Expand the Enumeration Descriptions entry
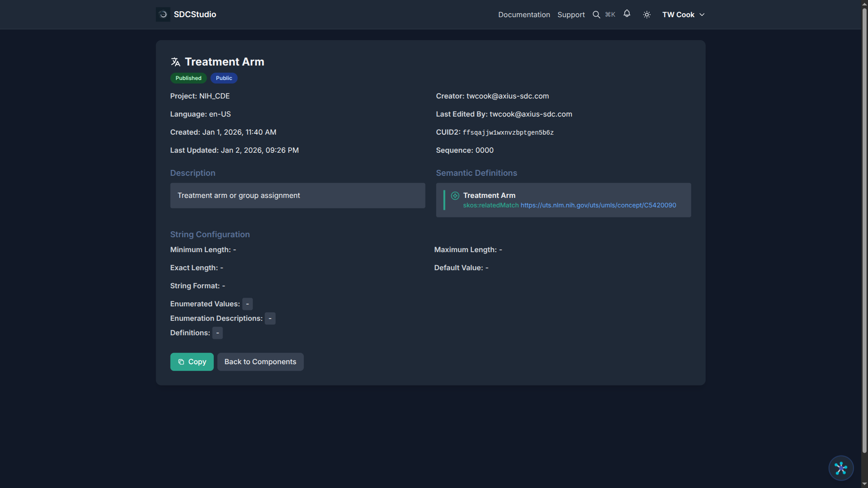 [270, 318]
